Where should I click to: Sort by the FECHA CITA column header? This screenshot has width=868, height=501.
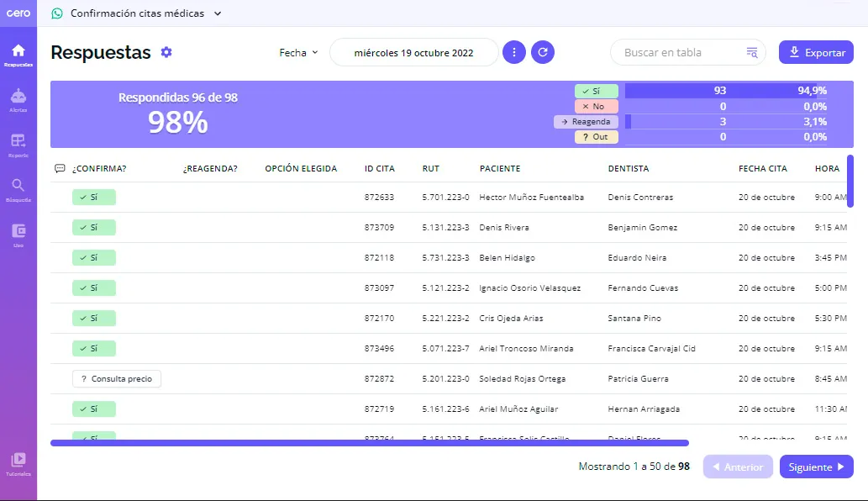pos(762,168)
